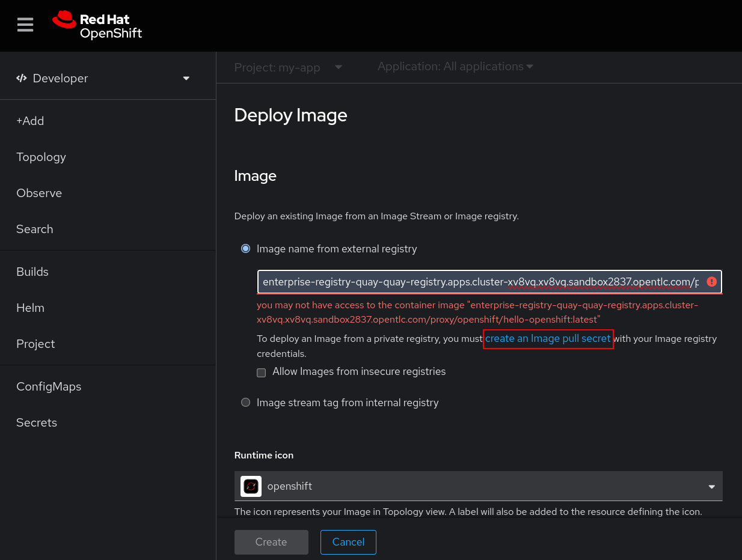Click the Red Hat OpenShift logo
The height and width of the screenshot is (560, 742).
pos(97,25)
